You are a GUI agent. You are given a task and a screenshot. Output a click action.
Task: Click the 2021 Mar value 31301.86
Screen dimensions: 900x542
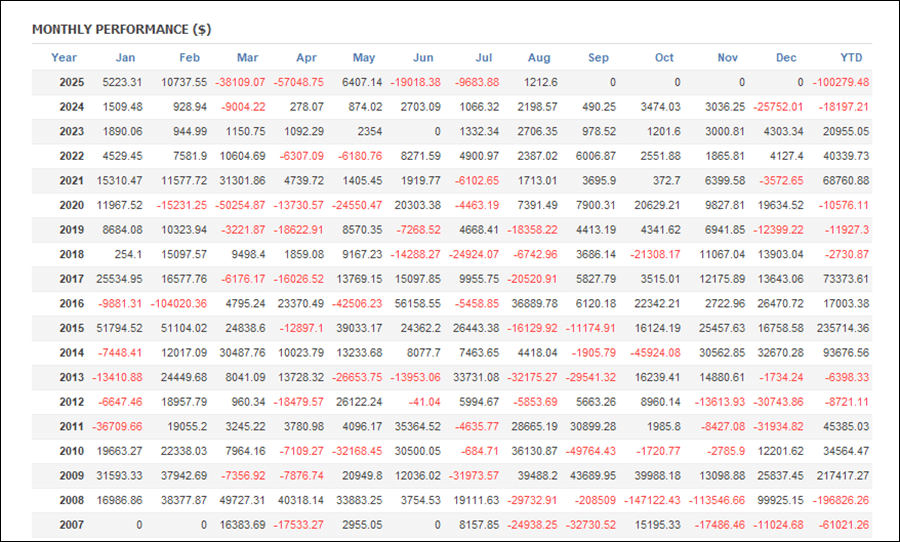[x=240, y=180]
